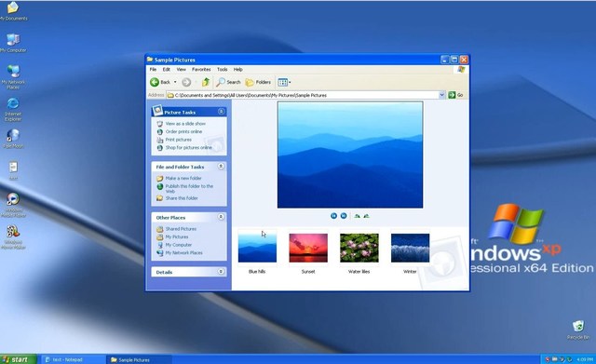Click View as a slide show
596x364 pixels.
coord(185,124)
